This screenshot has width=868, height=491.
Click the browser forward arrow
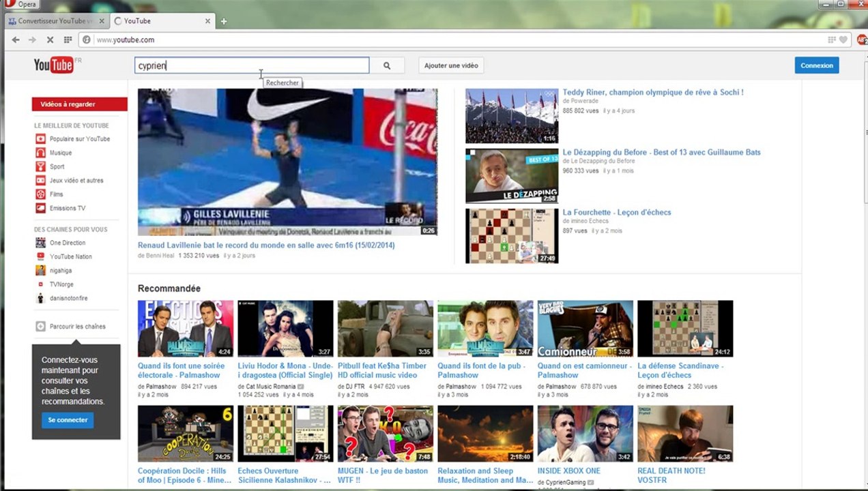coord(33,40)
